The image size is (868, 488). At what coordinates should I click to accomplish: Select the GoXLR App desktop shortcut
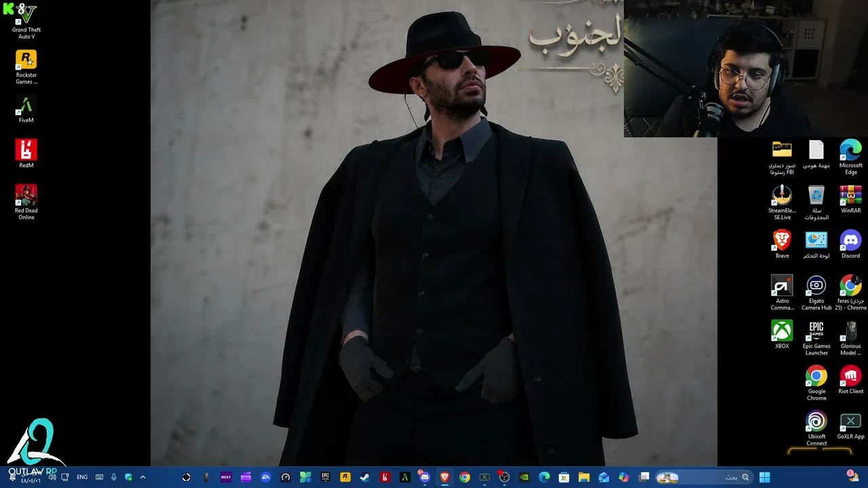pyautogui.click(x=850, y=426)
